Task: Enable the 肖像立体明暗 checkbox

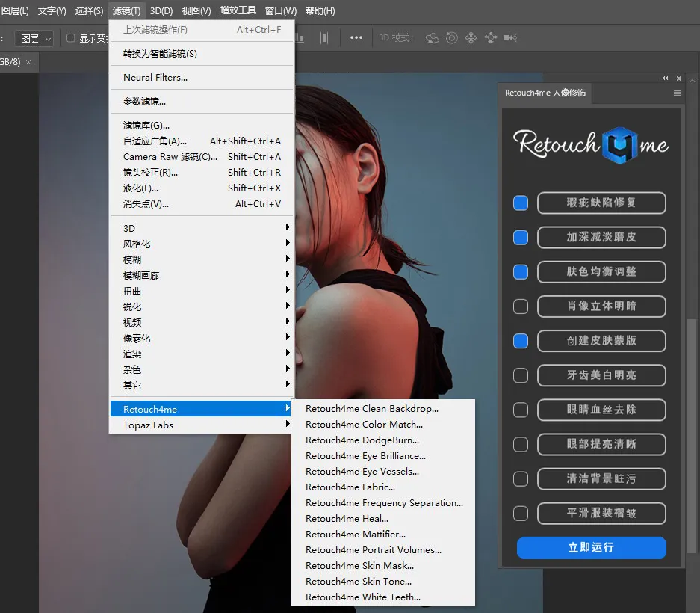Action: pyautogui.click(x=521, y=306)
